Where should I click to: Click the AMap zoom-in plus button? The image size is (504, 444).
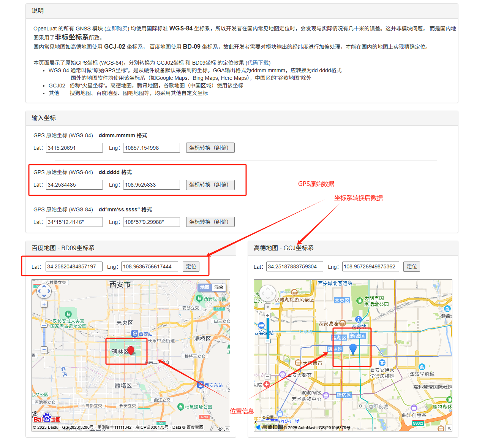pos(268,316)
